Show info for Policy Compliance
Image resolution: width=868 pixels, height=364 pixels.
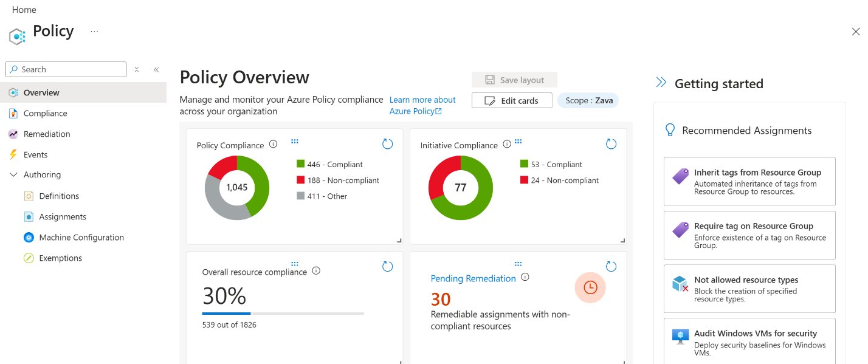coord(273,145)
